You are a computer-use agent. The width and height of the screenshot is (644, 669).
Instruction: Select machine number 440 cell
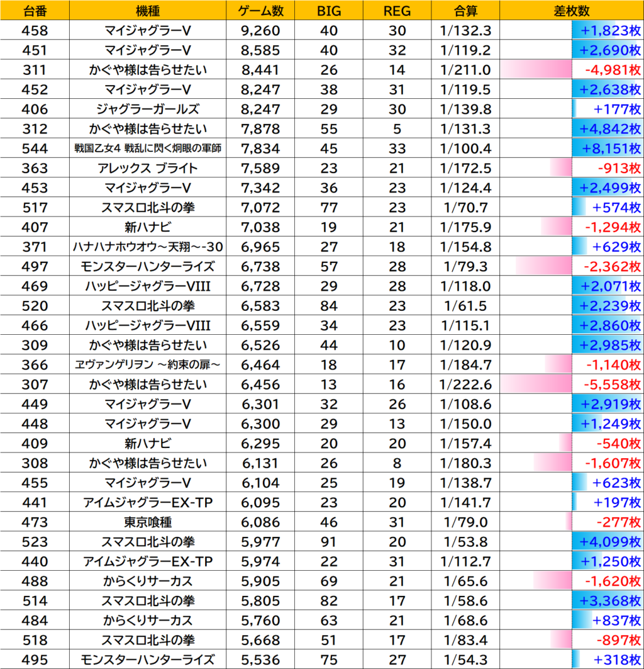click(x=35, y=560)
